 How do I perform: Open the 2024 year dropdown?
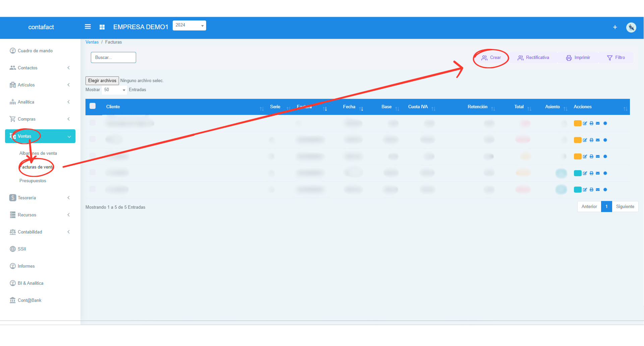tap(189, 25)
